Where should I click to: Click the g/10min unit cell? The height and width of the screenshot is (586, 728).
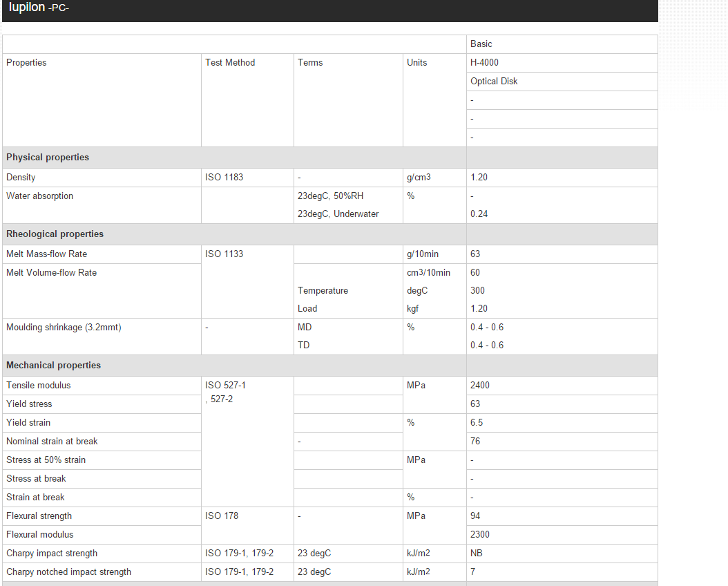(x=434, y=254)
